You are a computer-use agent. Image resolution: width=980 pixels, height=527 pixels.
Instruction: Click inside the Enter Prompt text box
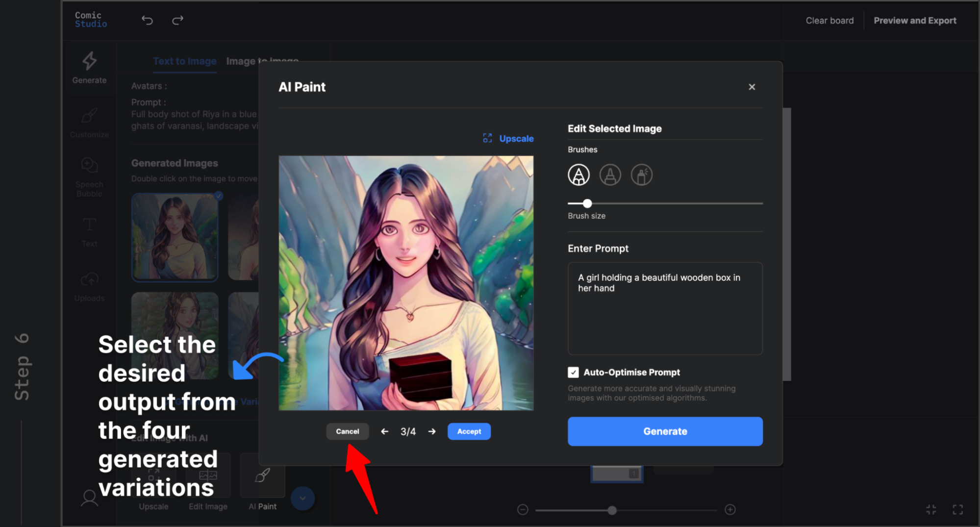coord(665,308)
